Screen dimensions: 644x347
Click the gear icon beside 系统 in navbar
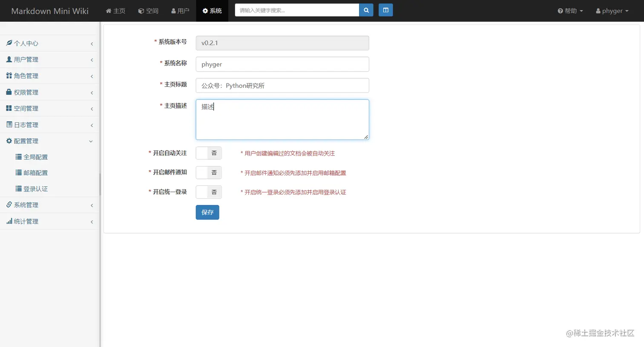[x=205, y=11]
